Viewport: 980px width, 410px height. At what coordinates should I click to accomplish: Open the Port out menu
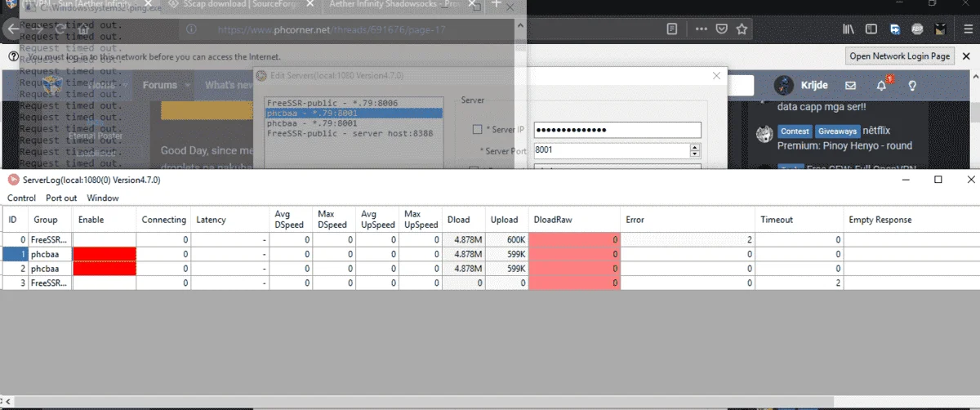(61, 198)
